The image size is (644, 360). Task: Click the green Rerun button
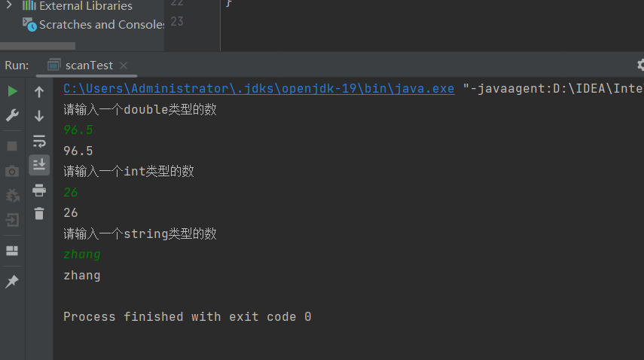click(x=12, y=91)
